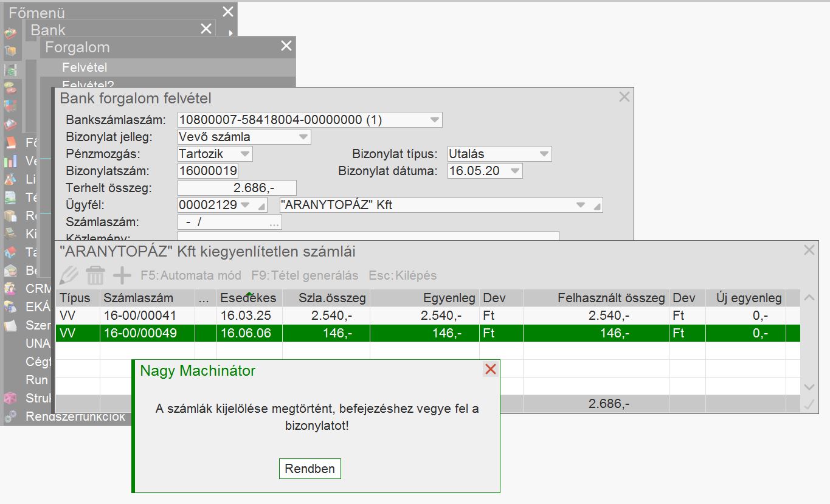
Task: Click the grey checkmark icon below the table scrollbar
Action: [809, 404]
